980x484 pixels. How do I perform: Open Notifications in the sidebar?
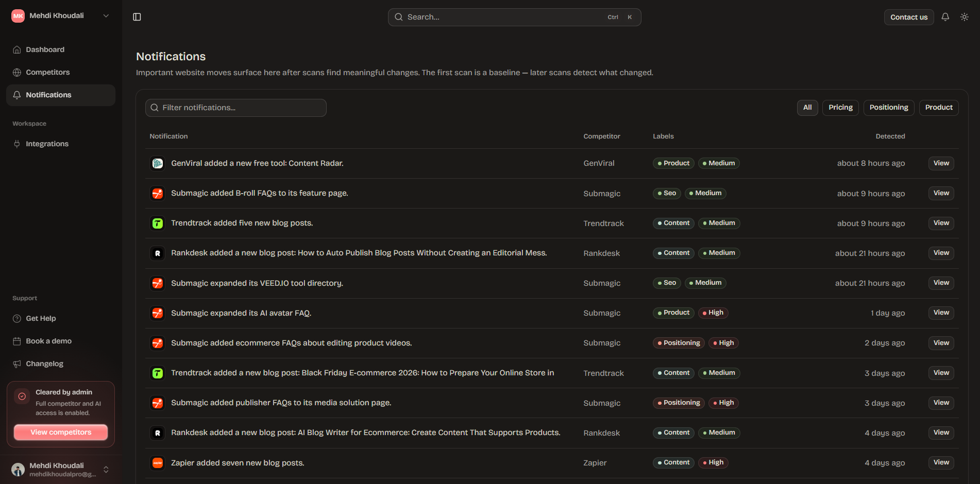[x=61, y=95]
